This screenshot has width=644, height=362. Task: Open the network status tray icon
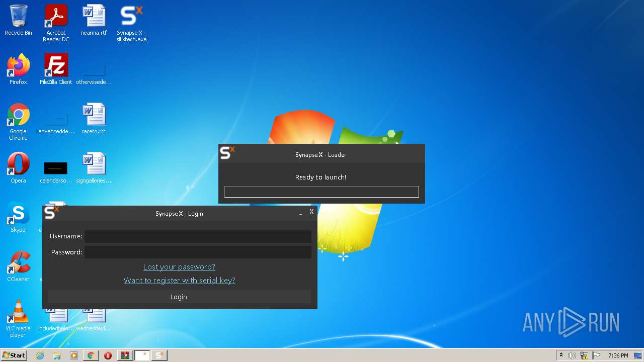(x=584, y=355)
